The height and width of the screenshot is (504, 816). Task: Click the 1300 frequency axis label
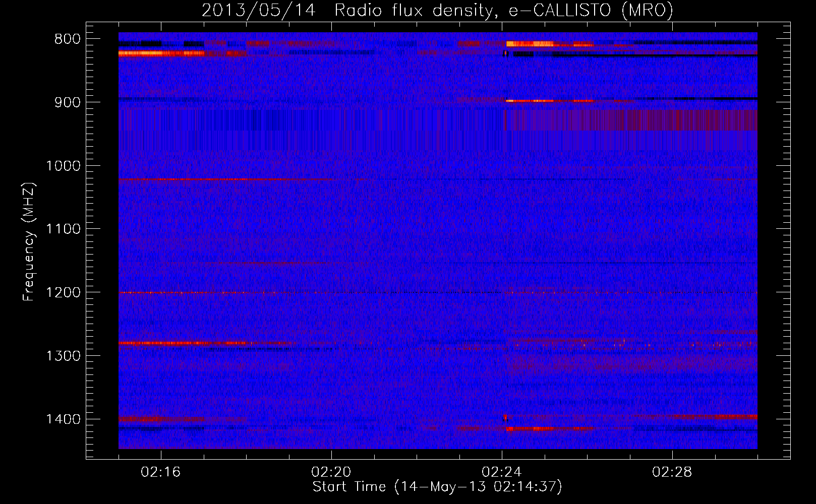(63, 356)
